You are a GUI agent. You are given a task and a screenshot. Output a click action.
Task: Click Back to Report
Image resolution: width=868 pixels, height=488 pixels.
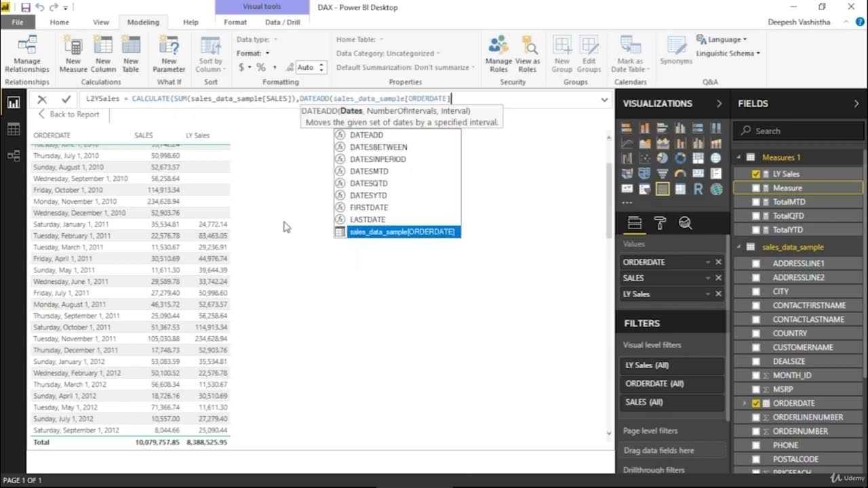68,115
